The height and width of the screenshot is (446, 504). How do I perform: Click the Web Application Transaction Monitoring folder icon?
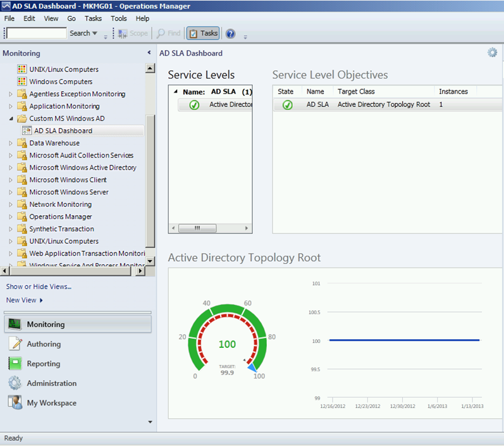coord(22,253)
